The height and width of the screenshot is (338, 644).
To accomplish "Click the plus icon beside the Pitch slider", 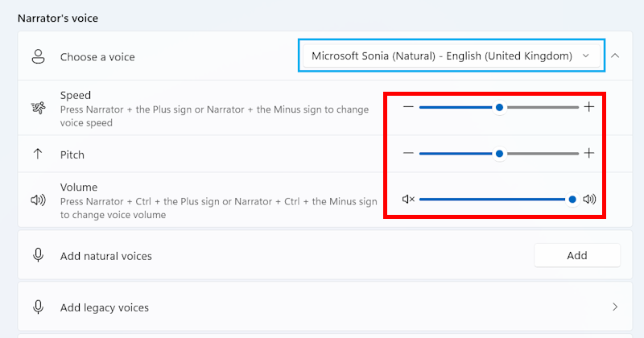I will click(588, 154).
